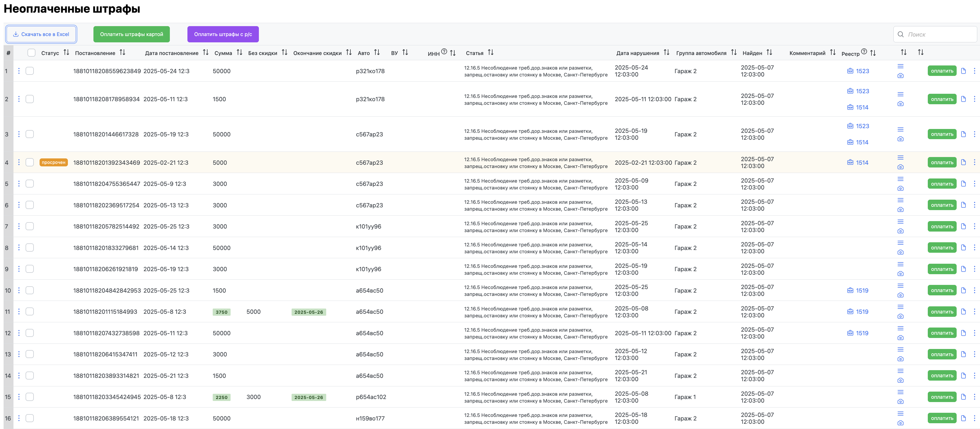Sort by the Комментарий column
The width and height of the screenshot is (980, 429).
click(833, 53)
